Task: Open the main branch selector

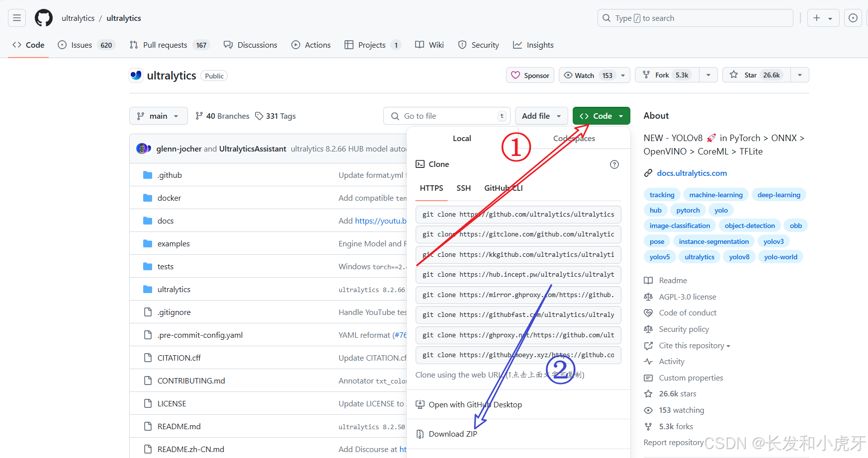Action: point(158,116)
